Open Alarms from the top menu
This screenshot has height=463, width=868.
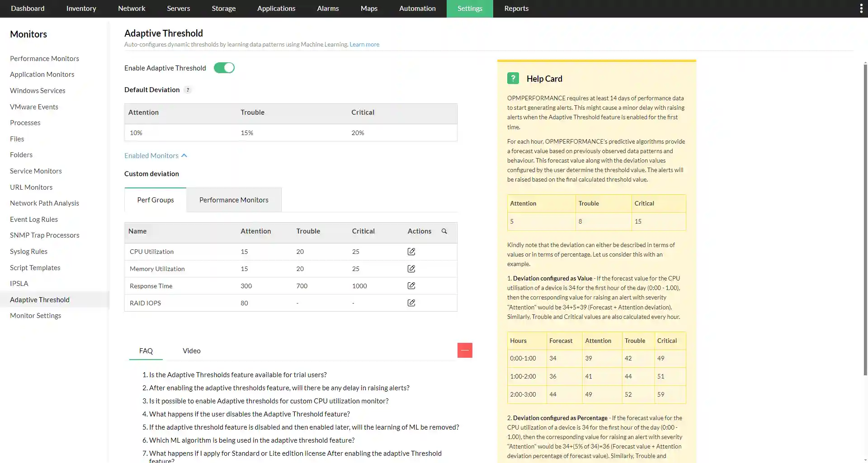click(x=328, y=8)
